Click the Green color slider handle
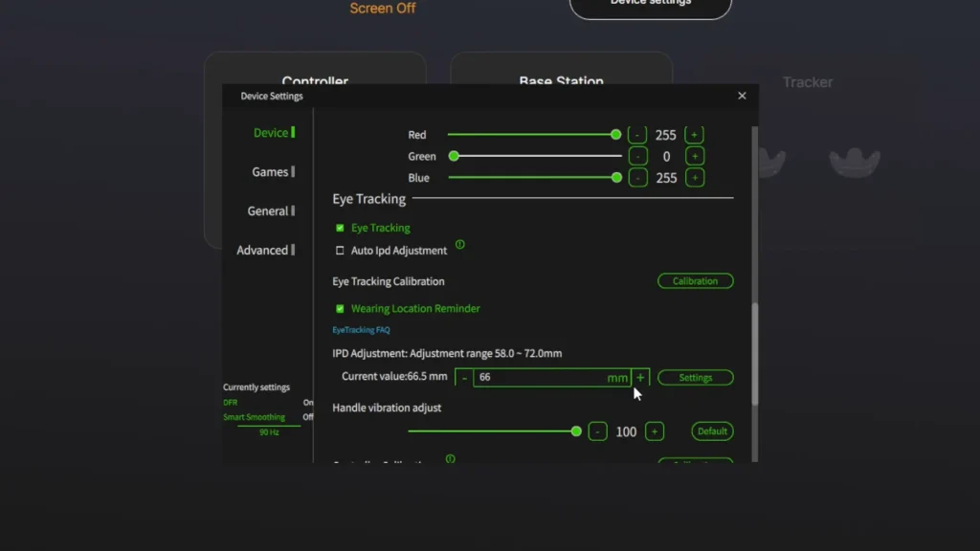Viewport: 980px width, 551px height. 454,156
